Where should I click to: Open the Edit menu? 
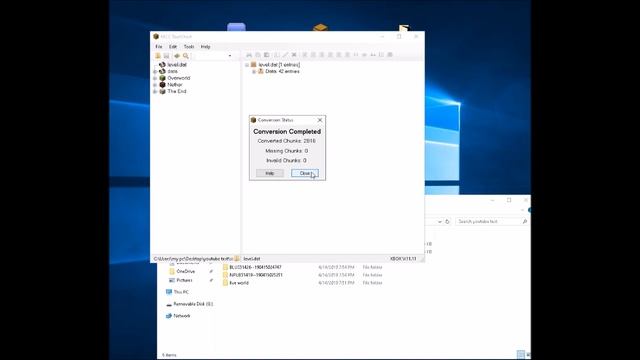pyautogui.click(x=173, y=47)
